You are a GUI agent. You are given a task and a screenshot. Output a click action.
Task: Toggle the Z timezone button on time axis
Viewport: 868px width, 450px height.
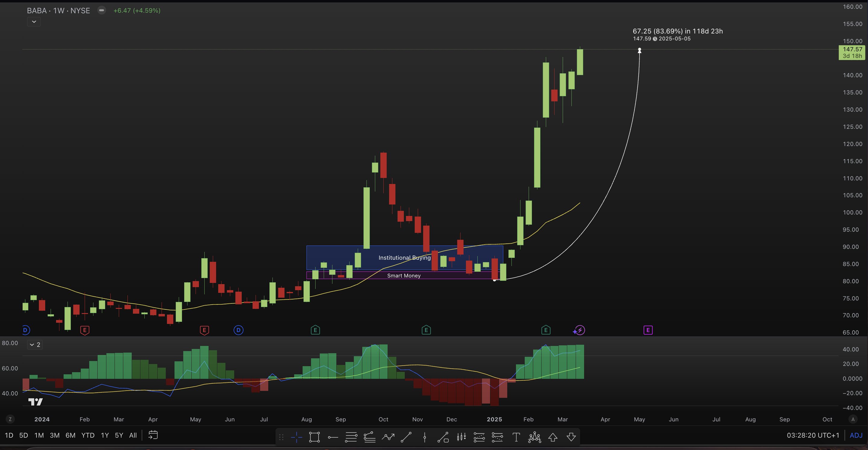click(10, 419)
